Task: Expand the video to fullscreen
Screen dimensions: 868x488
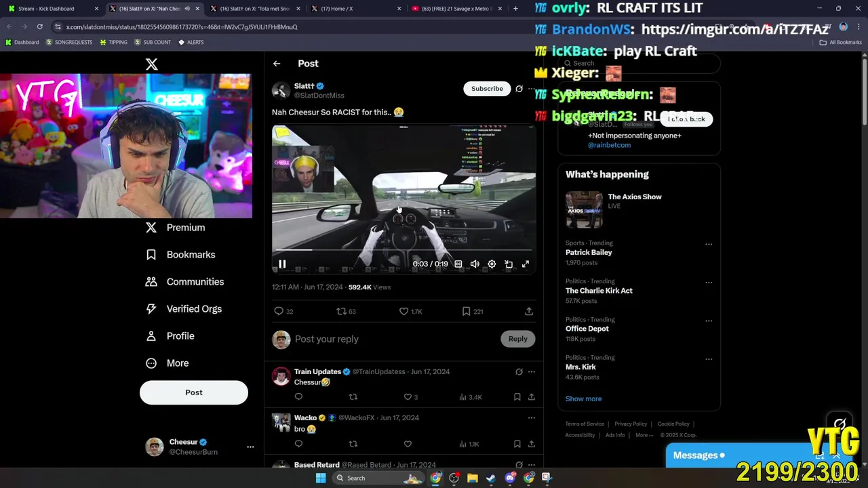Action: tap(526, 264)
